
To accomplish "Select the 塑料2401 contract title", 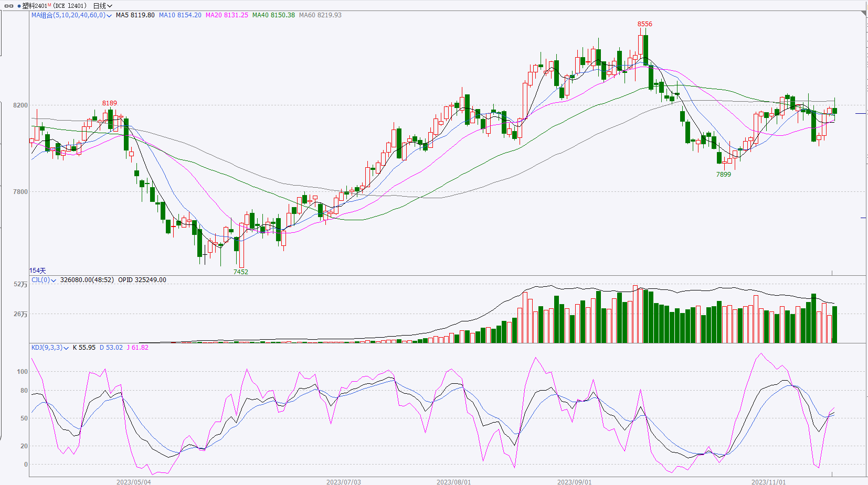I will [x=35, y=6].
